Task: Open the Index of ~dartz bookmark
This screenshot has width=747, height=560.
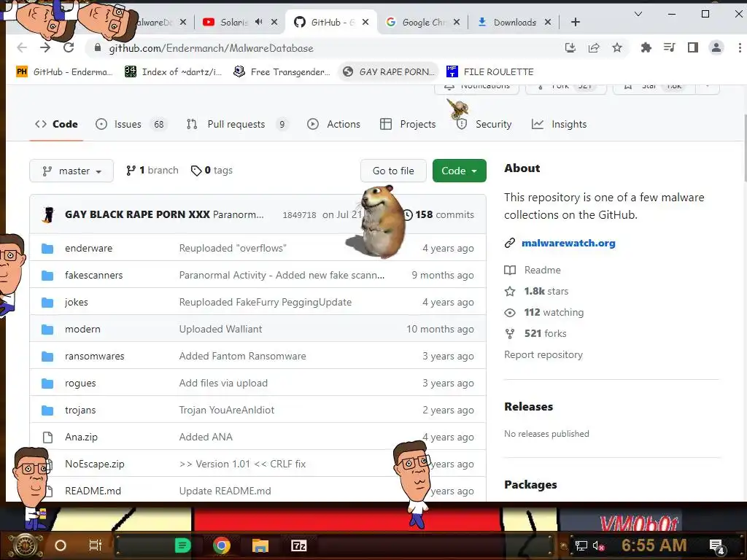Action: click(x=174, y=72)
